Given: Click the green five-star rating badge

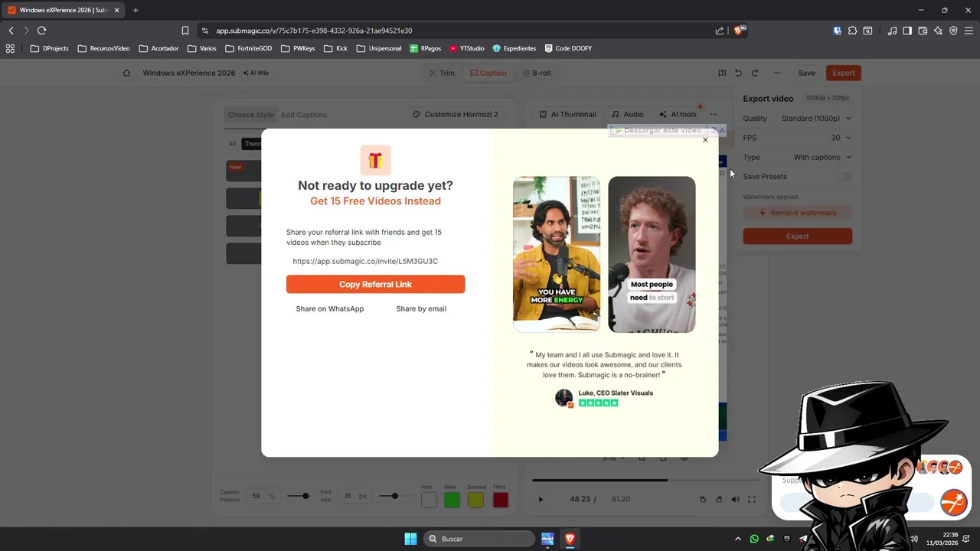Looking at the screenshot, I should 598,403.
